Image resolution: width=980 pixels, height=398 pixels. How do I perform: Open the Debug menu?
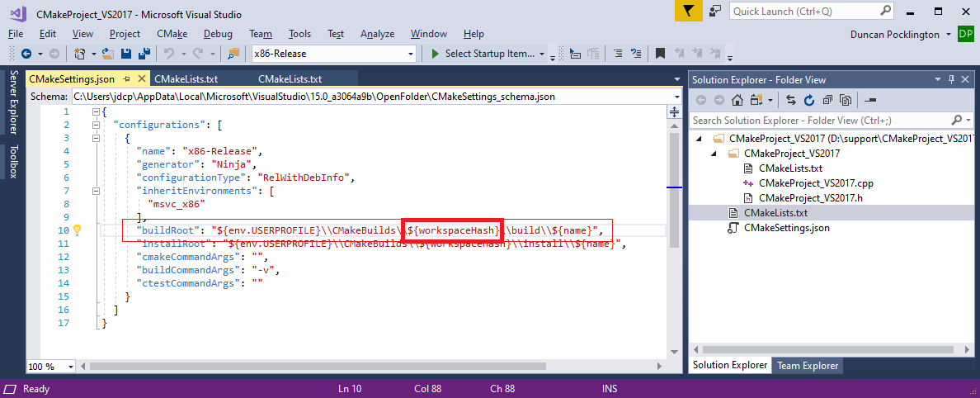point(218,34)
